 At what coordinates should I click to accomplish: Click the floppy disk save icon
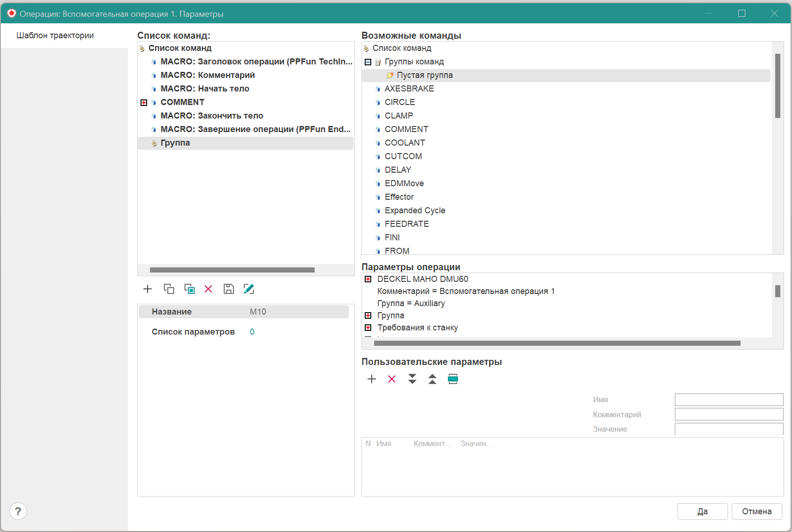[x=228, y=289]
